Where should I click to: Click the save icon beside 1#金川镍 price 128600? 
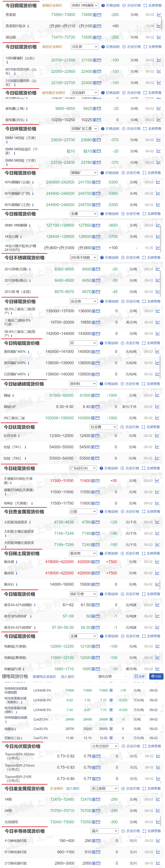pos(94,237)
